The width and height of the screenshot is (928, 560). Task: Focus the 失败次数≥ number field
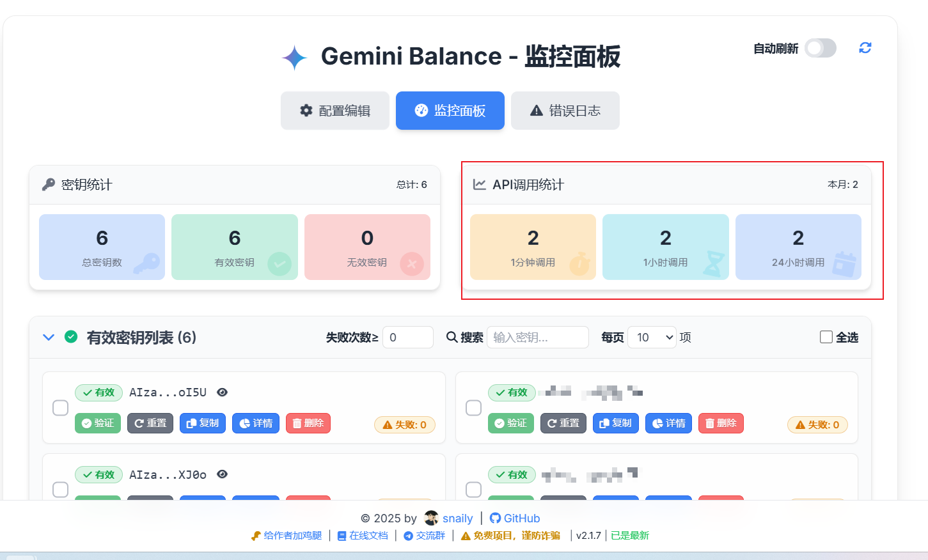[x=408, y=337]
